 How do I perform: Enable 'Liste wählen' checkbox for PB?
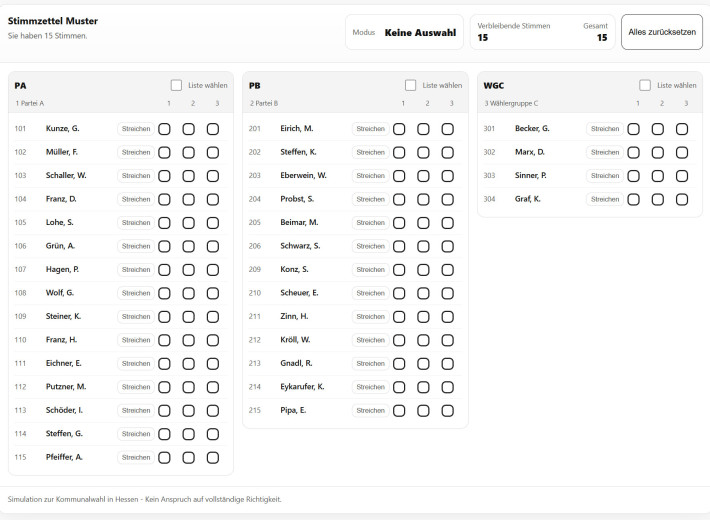coord(411,86)
